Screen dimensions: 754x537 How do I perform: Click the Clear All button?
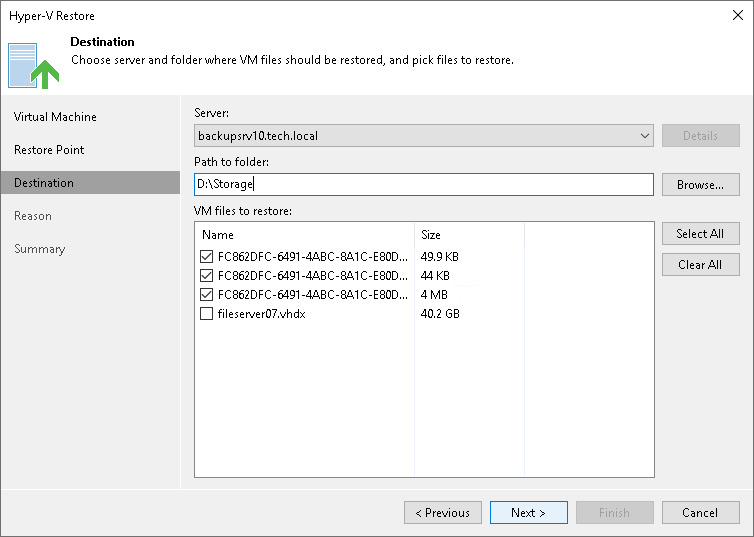(700, 264)
